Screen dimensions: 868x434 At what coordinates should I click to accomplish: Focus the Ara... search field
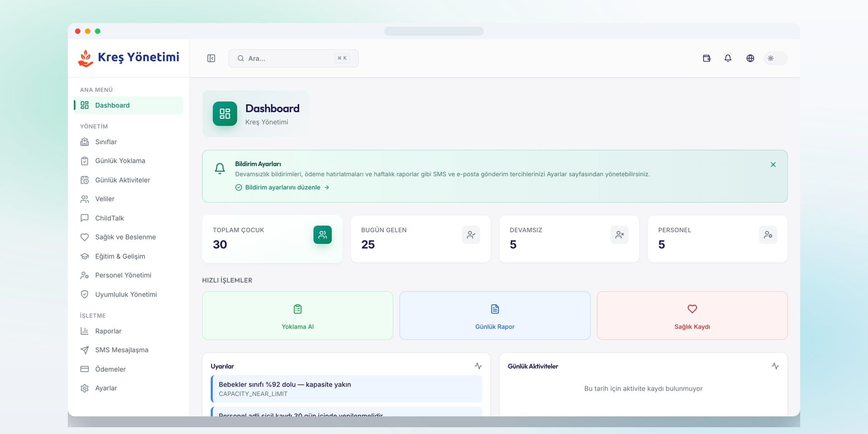click(293, 58)
